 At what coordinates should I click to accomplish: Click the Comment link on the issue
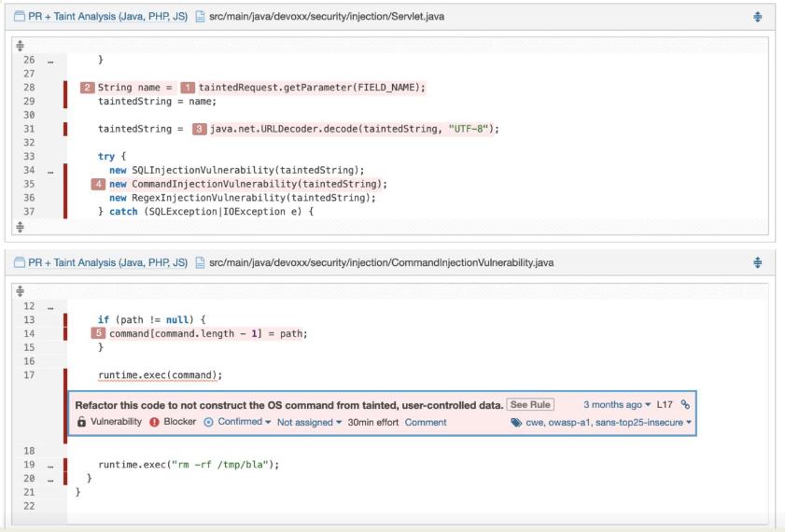(426, 422)
